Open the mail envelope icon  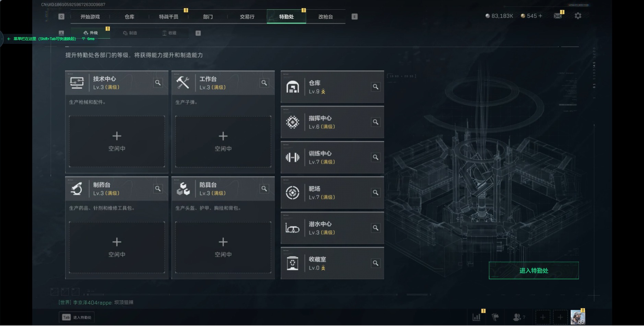tap(558, 16)
